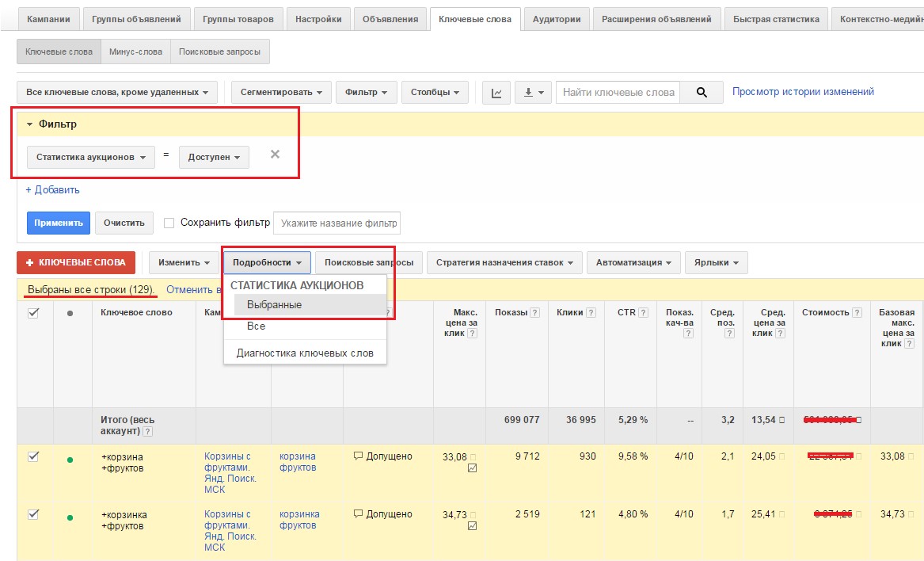Open the Все ключевые слова, кроме удаленных dropdown
Screen dimensions: 924x561
point(117,93)
